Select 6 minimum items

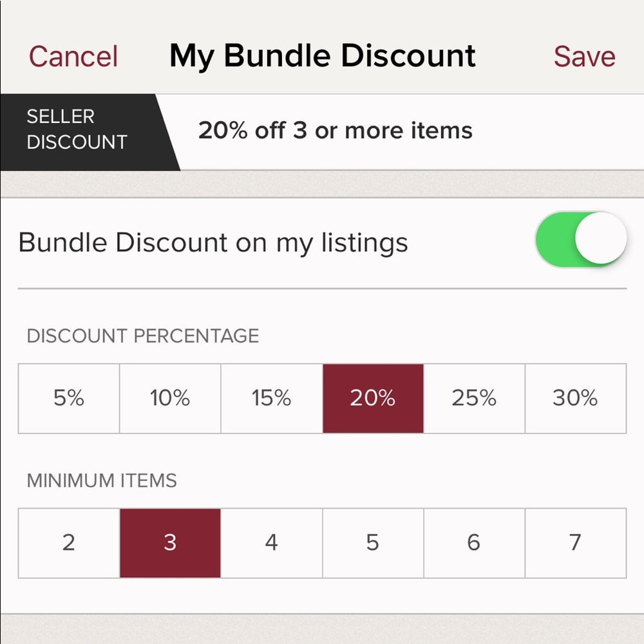click(x=474, y=542)
